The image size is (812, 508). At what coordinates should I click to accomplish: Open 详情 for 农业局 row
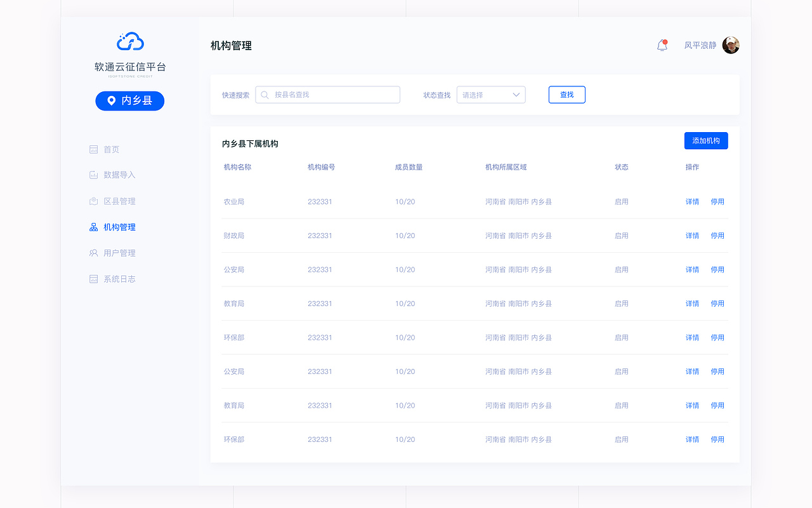coord(692,201)
